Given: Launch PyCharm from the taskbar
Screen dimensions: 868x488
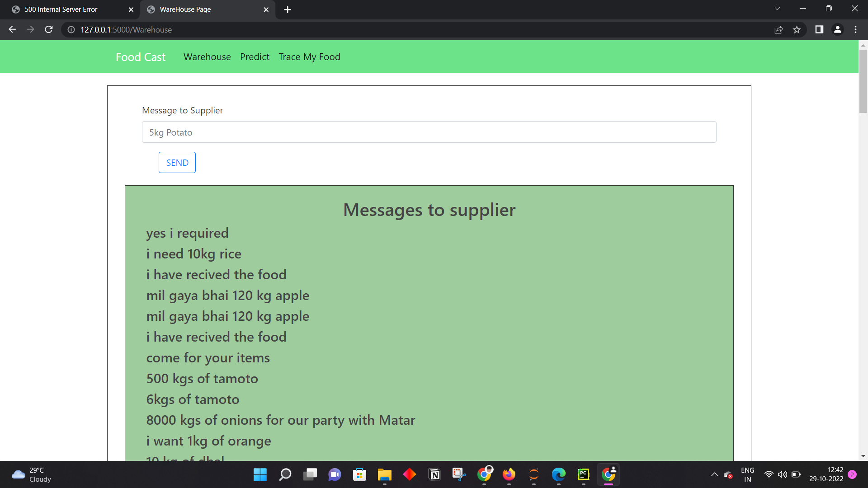Looking at the screenshot, I should (583, 474).
